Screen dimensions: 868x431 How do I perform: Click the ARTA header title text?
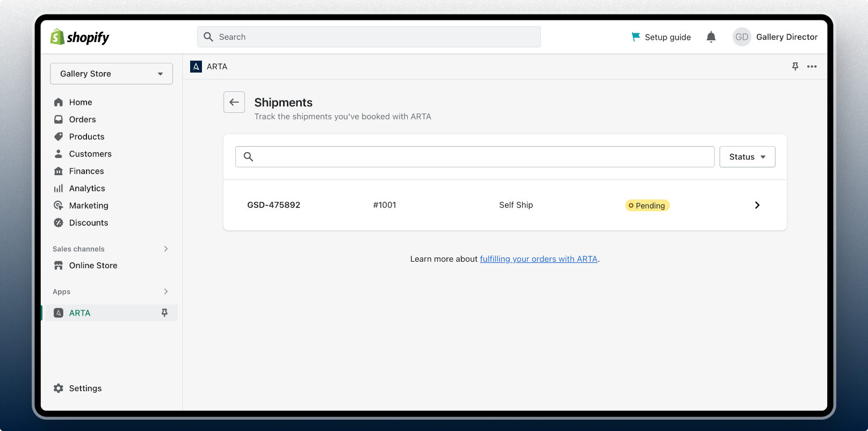click(217, 67)
